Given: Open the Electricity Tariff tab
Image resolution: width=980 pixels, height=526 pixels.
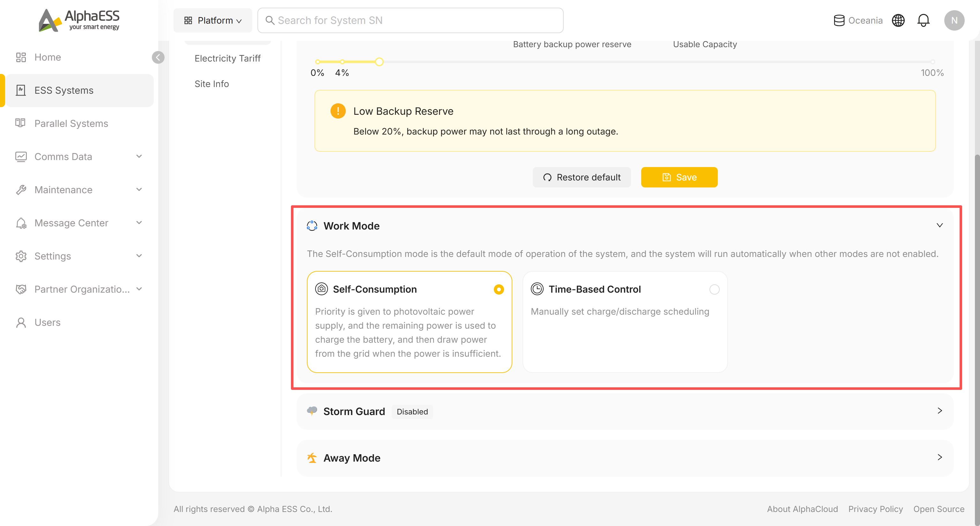Looking at the screenshot, I should pos(227,59).
